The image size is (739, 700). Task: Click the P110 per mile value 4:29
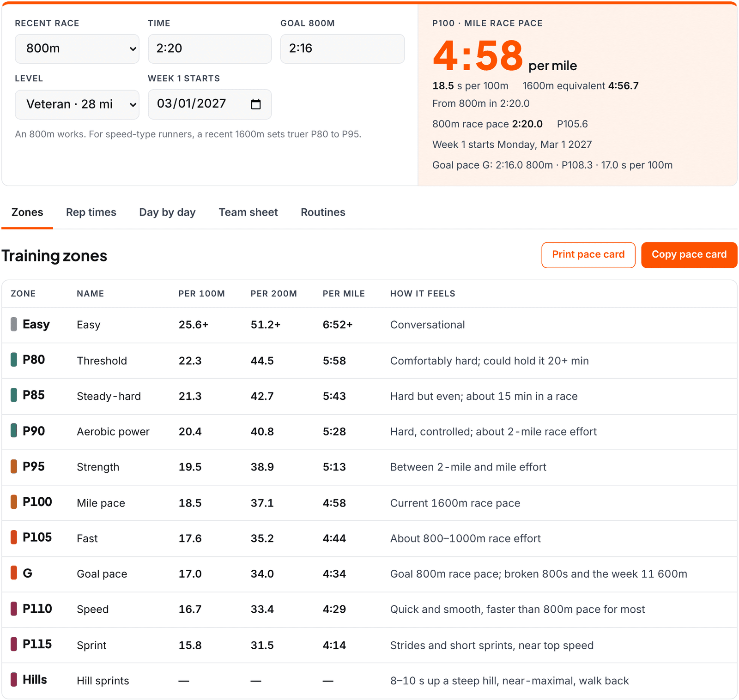(x=334, y=609)
